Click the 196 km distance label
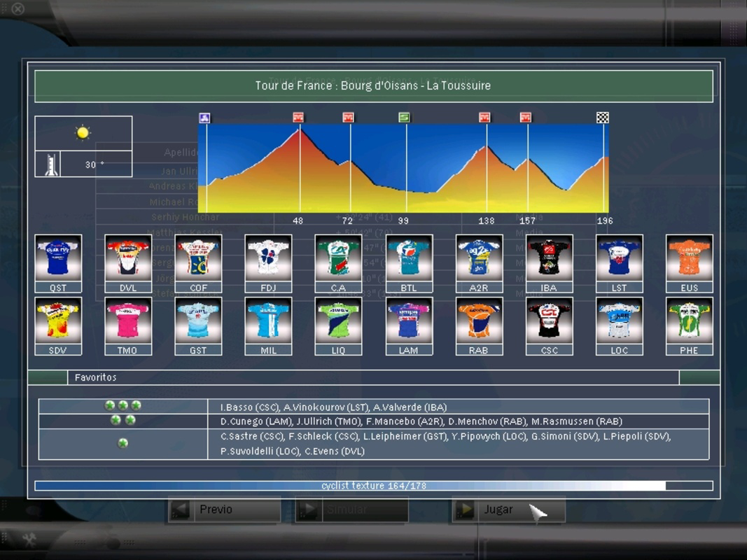The width and height of the screenshot is (747, 560). (x=605, y=220)
